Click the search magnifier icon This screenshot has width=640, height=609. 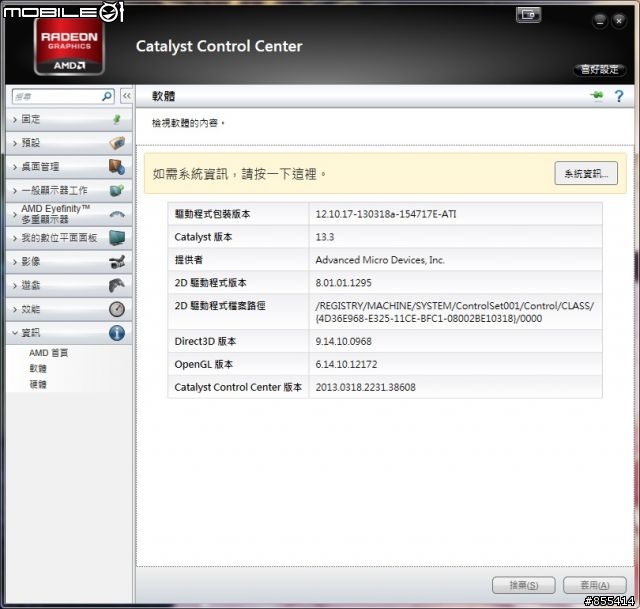click(x=107, y=96)
